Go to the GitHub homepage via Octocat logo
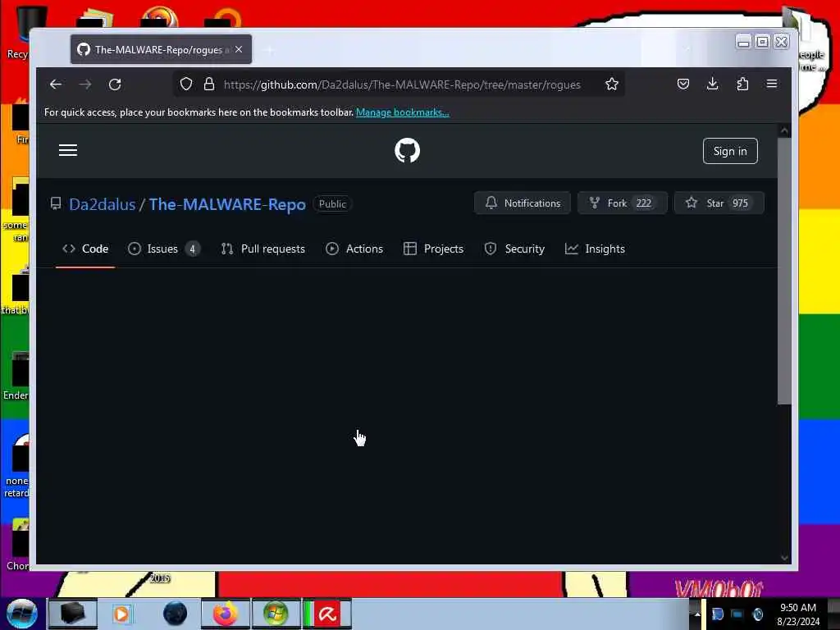Screen dimensions: 840x630 (x=407, y=151)
